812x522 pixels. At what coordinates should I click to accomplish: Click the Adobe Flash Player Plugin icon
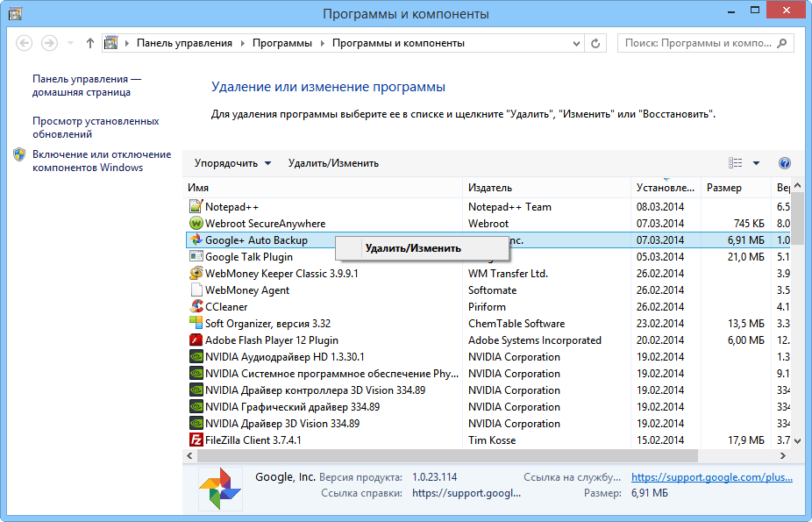(196, 340)
